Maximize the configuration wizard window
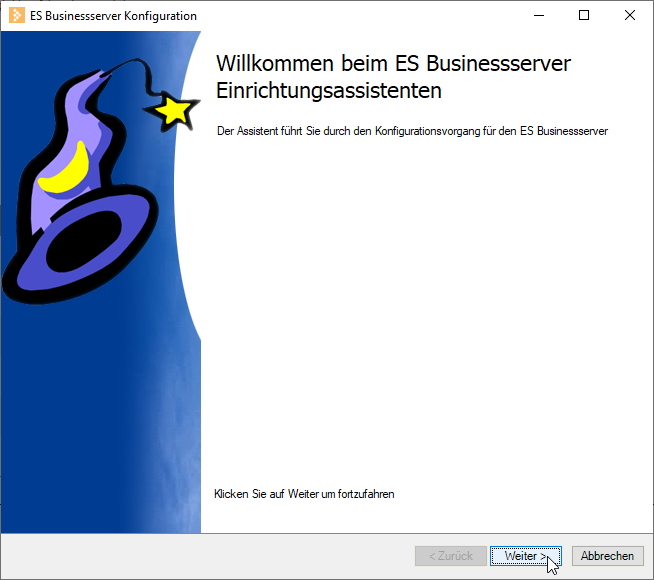Viewport: 654px width, 580px height. 584,15
